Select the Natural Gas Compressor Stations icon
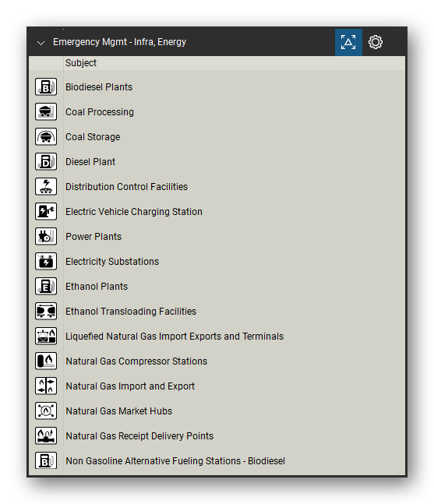 (x=46, y=361)
